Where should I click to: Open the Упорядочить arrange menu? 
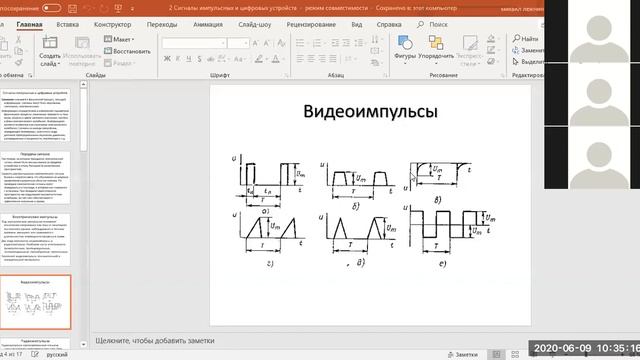tap(436, 50)
